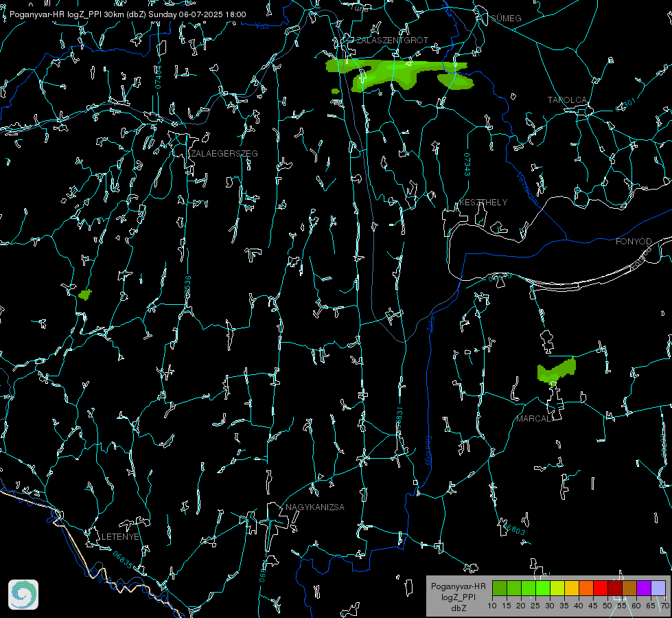Click the TAPOLCA town label
This screenshot has width=672, height=618.
pos(567,100)
